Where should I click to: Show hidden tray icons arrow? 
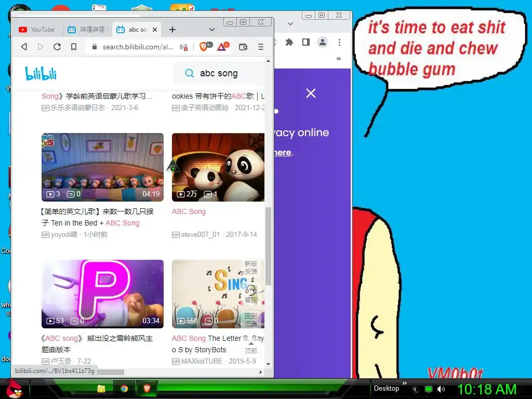point(415,390)
